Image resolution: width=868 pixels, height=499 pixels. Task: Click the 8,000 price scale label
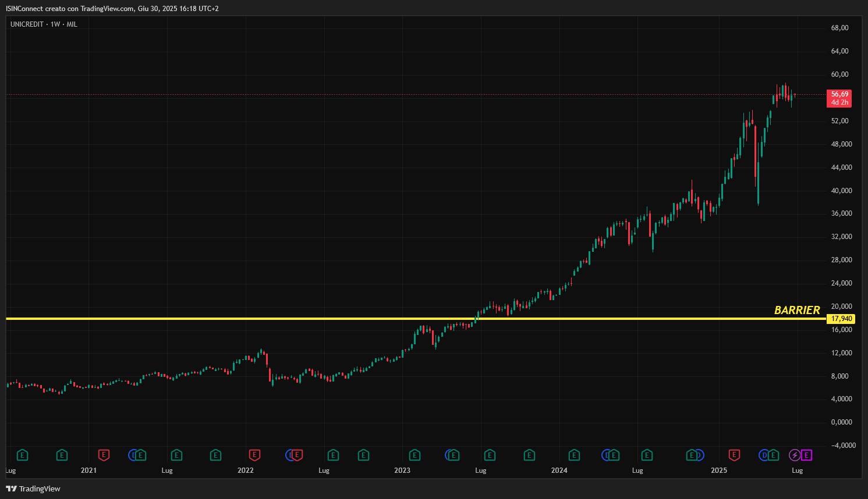point(839,376)
